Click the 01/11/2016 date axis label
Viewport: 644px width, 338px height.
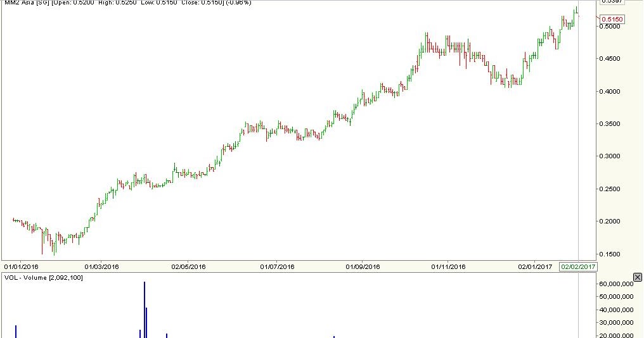tap(448, 266)
